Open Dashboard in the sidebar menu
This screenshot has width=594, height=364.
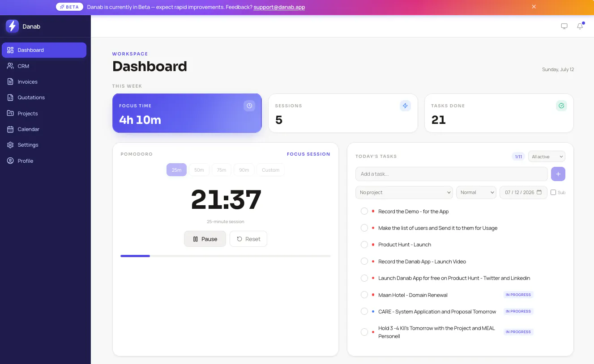click(44, 50)
